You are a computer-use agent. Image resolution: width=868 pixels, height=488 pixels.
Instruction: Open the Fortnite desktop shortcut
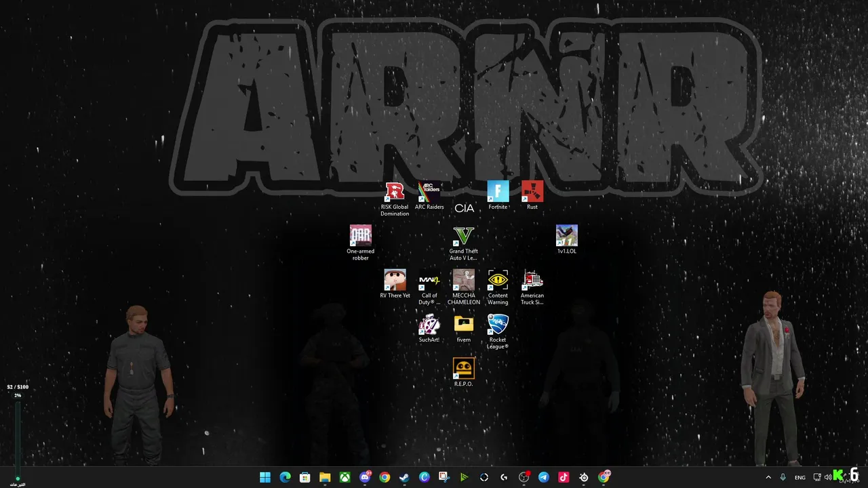498,196
